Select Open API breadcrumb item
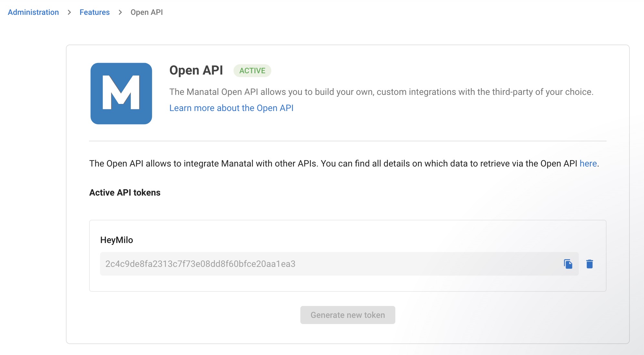The width and height of the screenshot is (644, 355). click(x=147, y=12)
